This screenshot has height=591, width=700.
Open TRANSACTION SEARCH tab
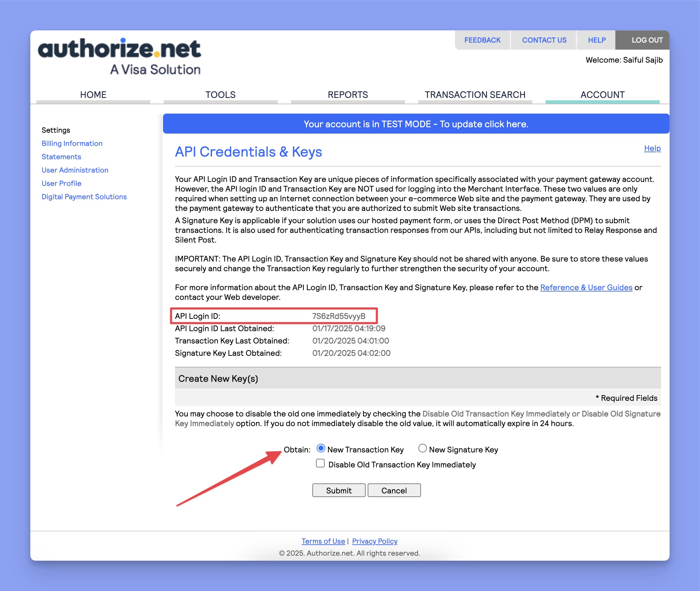(475, 95)
